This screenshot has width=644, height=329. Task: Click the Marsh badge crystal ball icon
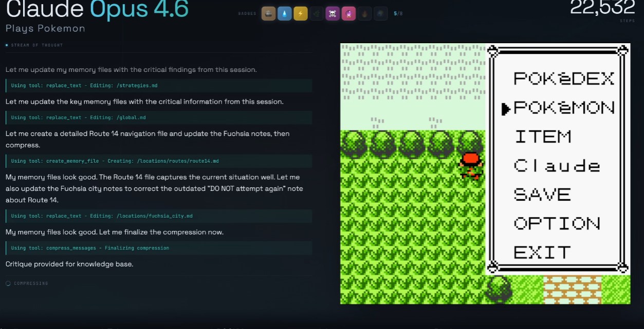[348, 14]
